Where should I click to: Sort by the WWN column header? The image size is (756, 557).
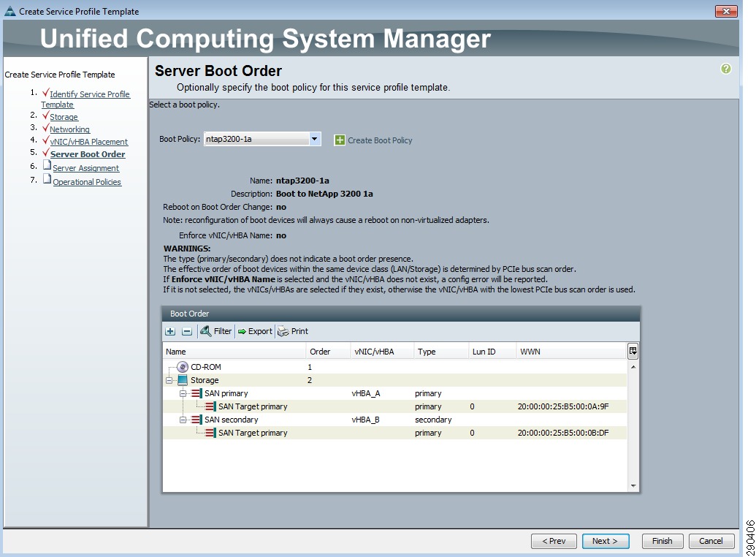click(x=571, y=352)
